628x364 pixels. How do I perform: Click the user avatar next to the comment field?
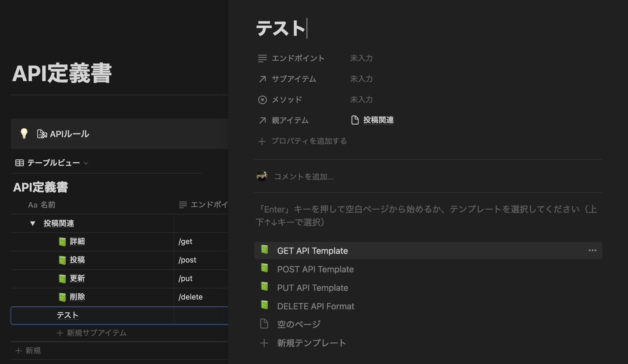coord(262,177)
